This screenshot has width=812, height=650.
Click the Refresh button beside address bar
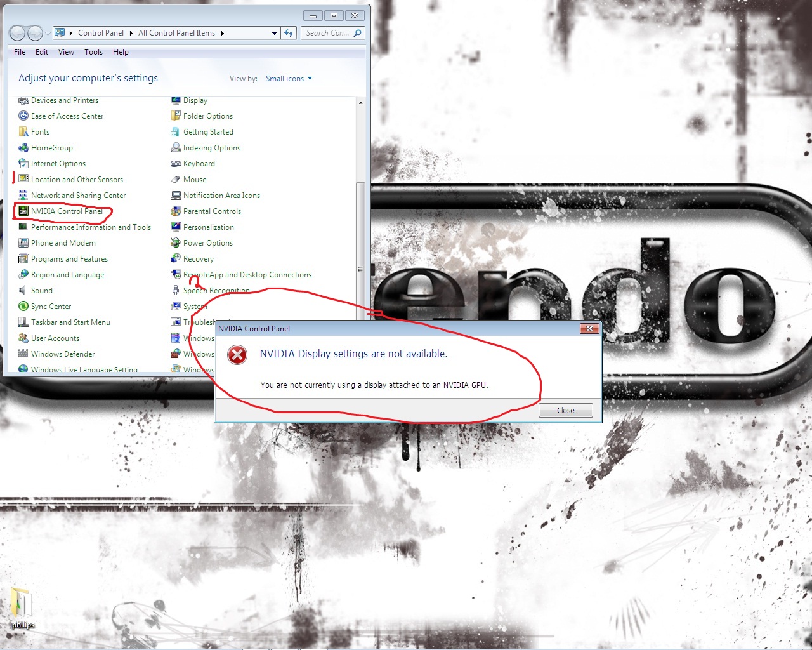pos(289,33)
